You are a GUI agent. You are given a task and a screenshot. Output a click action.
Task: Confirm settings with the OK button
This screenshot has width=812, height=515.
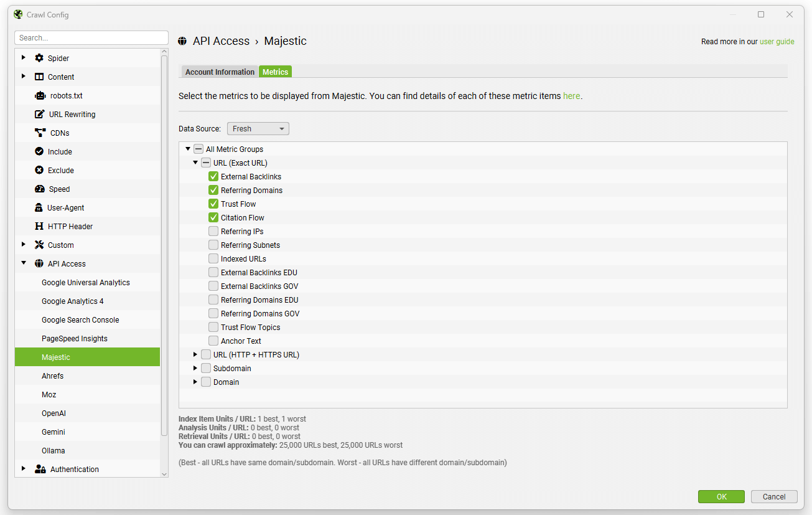coord(721,496)
